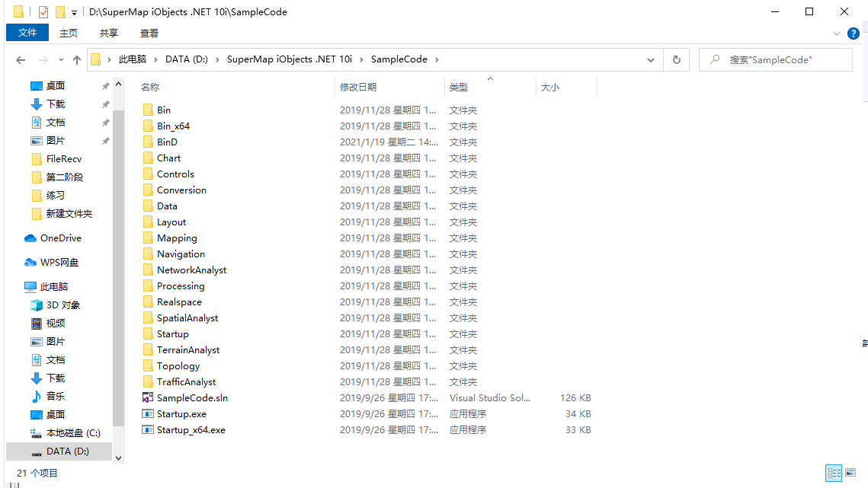The image size is (868, 488).
Task: Sort by the 修改日期 column header
Action: (x=358, y=88)
